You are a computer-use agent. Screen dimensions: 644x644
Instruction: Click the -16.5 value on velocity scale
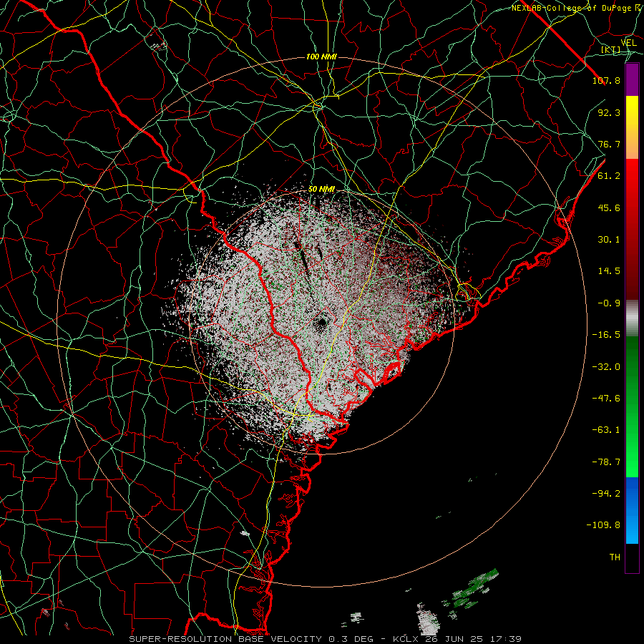click(x=606, y=335)
